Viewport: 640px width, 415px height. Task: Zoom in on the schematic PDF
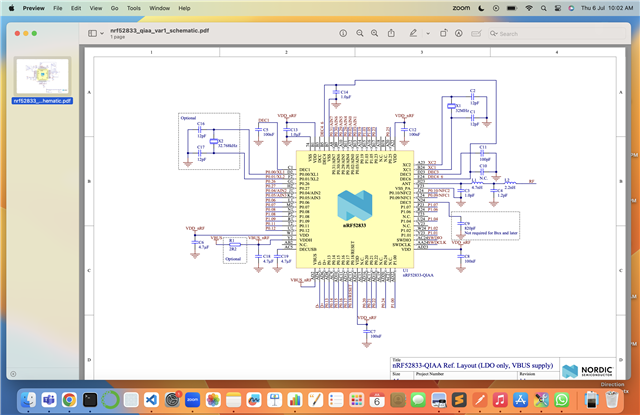[x=374, y=33]
